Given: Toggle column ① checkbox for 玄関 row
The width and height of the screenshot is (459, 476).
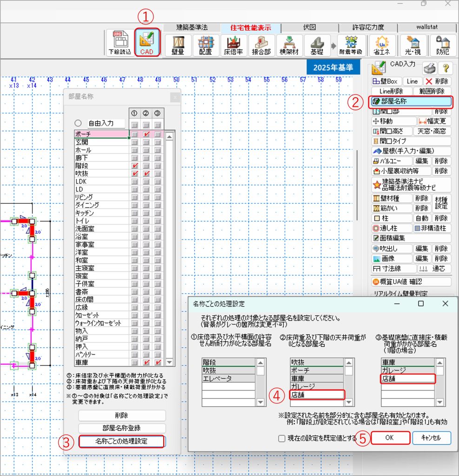Looking at the screenshot, I should (x=134, y=142).
